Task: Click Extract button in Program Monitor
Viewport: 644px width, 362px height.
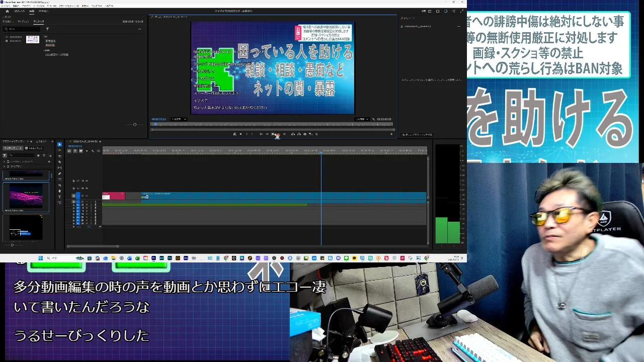Action: [299, 134]
